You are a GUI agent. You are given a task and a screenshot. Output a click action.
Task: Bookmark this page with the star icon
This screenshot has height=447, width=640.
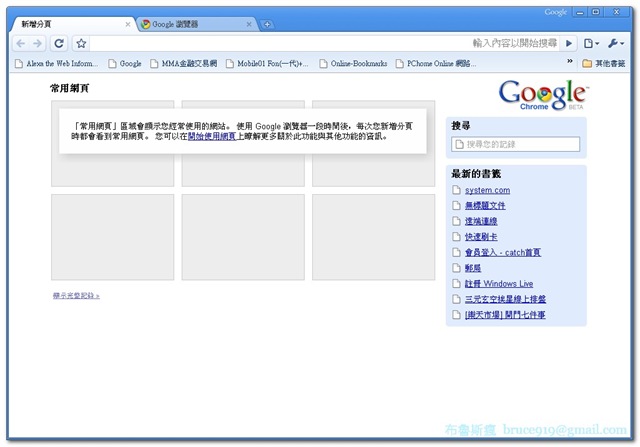[x=81, y=43]
